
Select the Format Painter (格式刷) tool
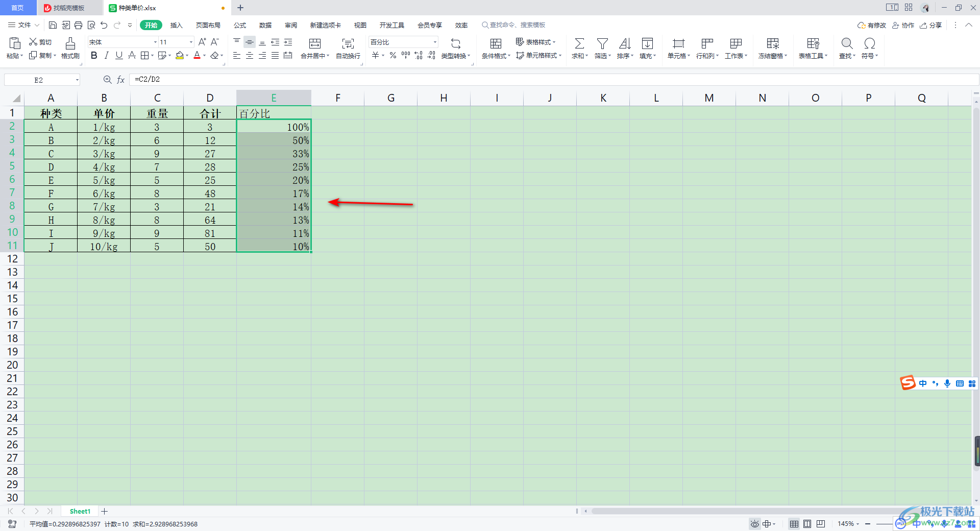point(70,48)
